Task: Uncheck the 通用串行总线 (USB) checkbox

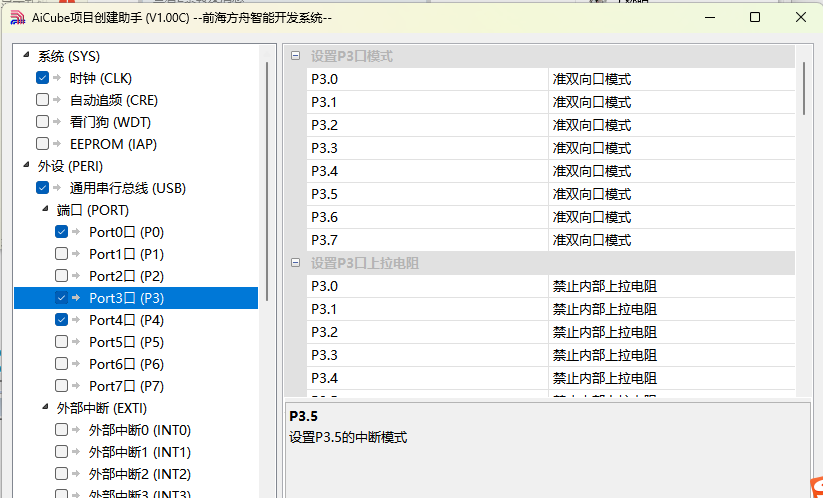Action: click(43, 187)
